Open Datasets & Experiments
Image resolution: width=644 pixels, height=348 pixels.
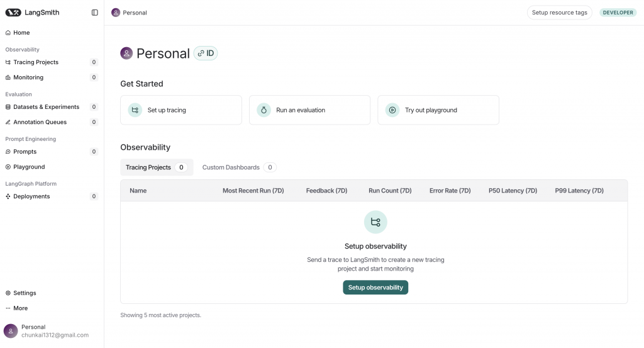coord(52,107)
